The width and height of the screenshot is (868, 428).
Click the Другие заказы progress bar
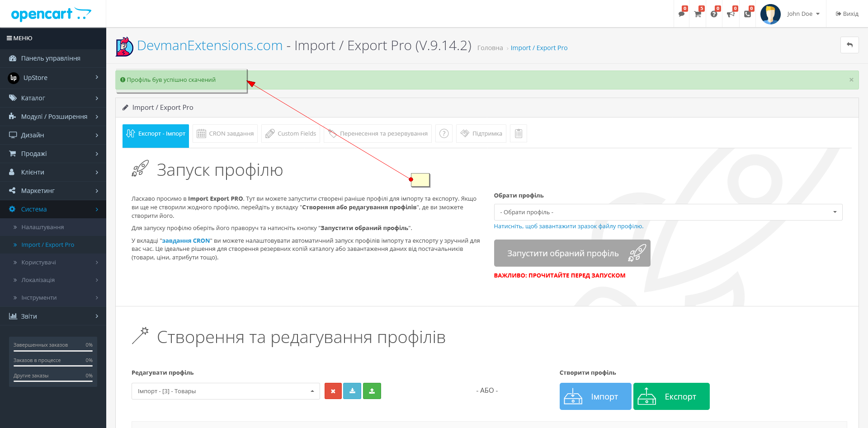click(53, 381)
